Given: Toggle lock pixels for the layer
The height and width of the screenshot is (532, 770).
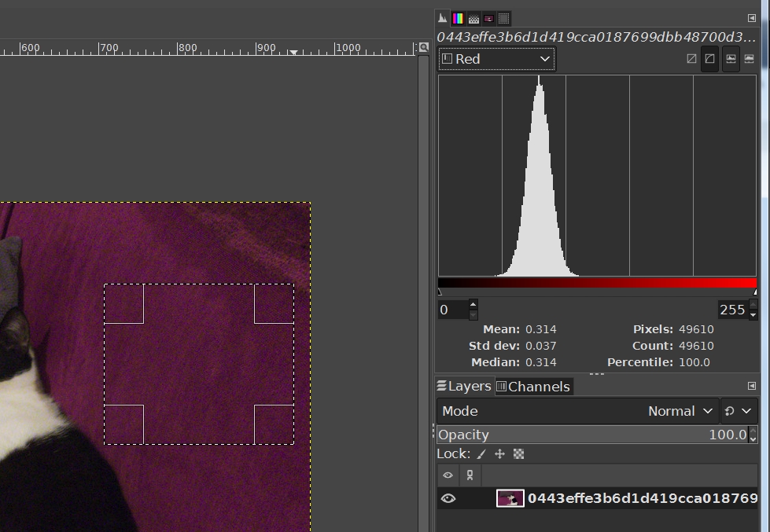Looking at the screenshot, I should coord(481,454).
